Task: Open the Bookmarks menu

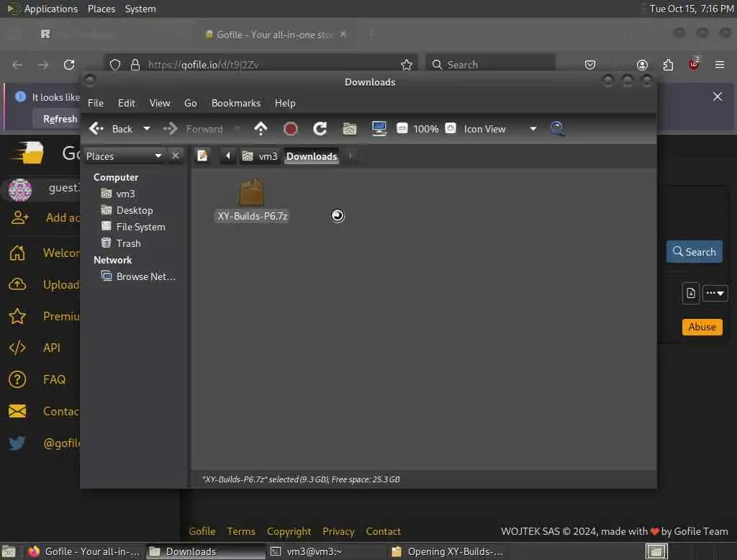Action: click(236, 103)
